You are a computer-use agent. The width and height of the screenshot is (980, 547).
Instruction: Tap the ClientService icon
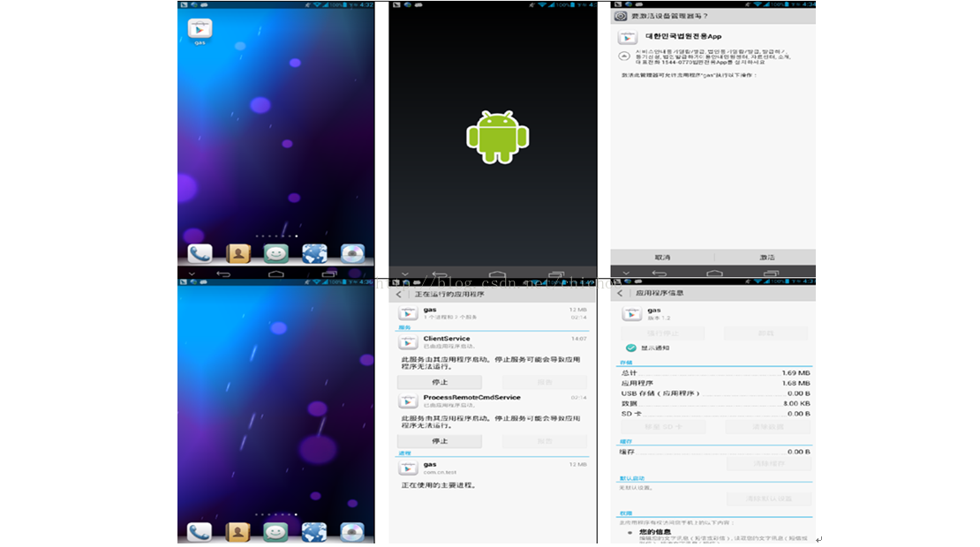(408, 341)
